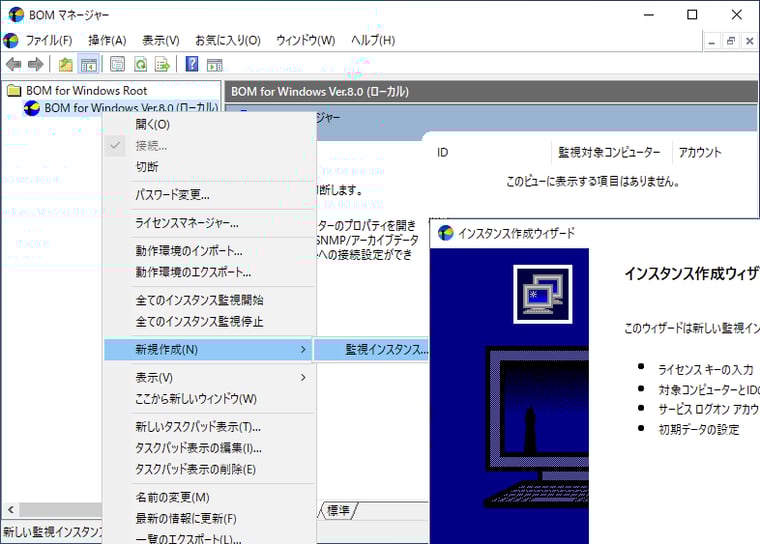The height and width of the screenshot is (544, 760).
Task: Choose タスクパッド表示の削除(E)
Action: click(x=209, y=470)
